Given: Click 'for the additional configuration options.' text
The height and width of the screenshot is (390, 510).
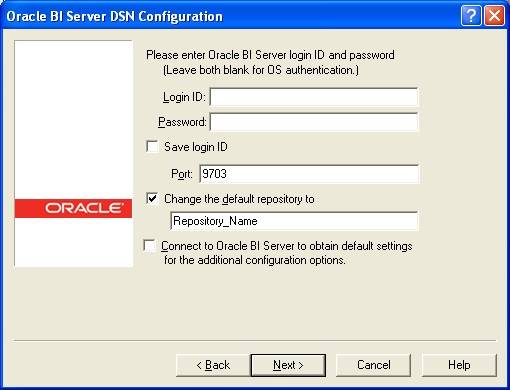Looking at the screenshot, I should coord(255,260).
